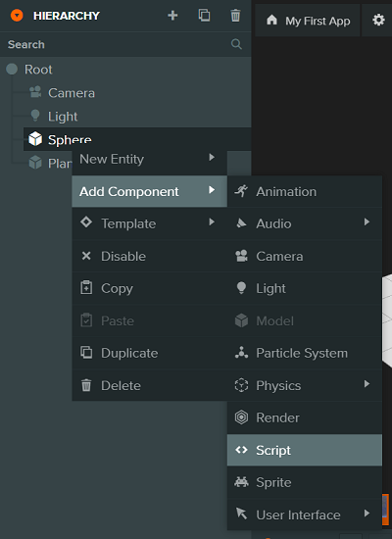Collapse Hierarchy panel using orange arrow icon
This screenshot has width=392, height=539.
point(17,16)
